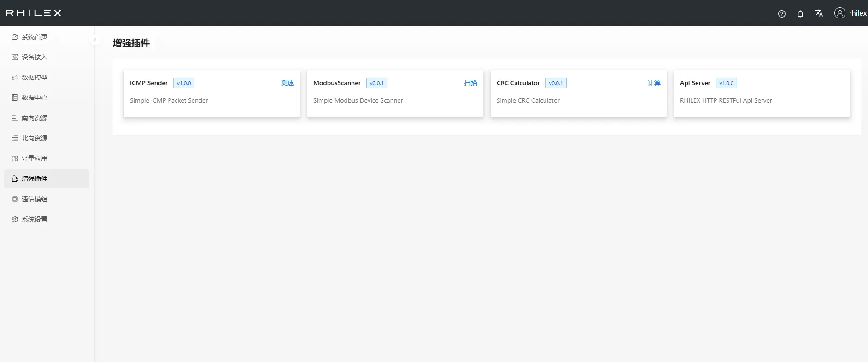This screenshot has height=362, width=868.
Task: Select 增强插件 menu item
Action: (x=47, y=179)
